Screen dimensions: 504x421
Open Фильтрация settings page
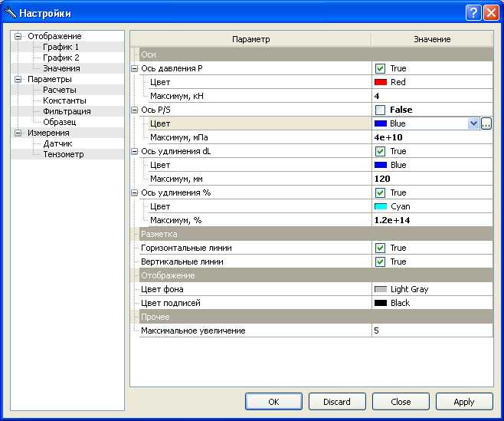click(67, 111)
